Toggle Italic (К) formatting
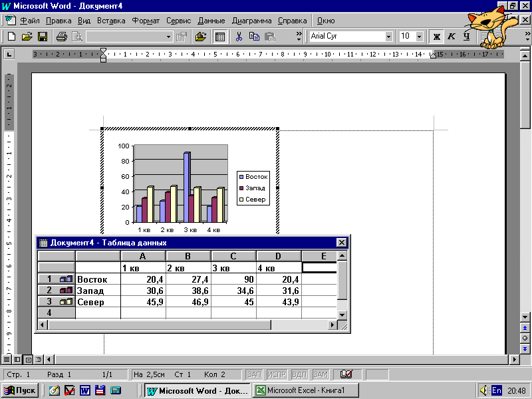The height and width of the screenshot is (399, 532). pos(452,37)
